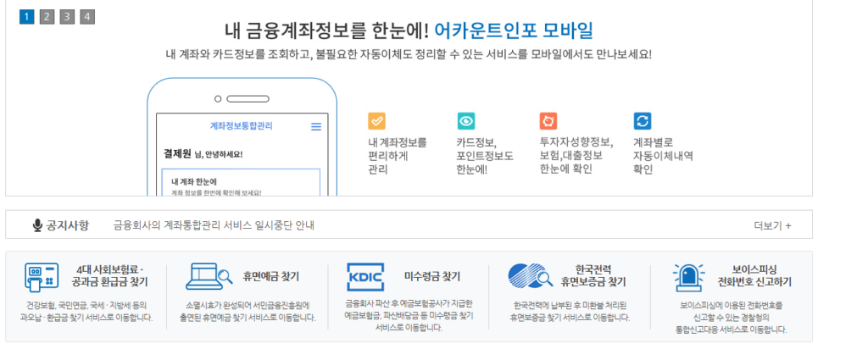Click the KEPCO magnifier logo icon
The image size is (868, 349).
tap(531, 275)
